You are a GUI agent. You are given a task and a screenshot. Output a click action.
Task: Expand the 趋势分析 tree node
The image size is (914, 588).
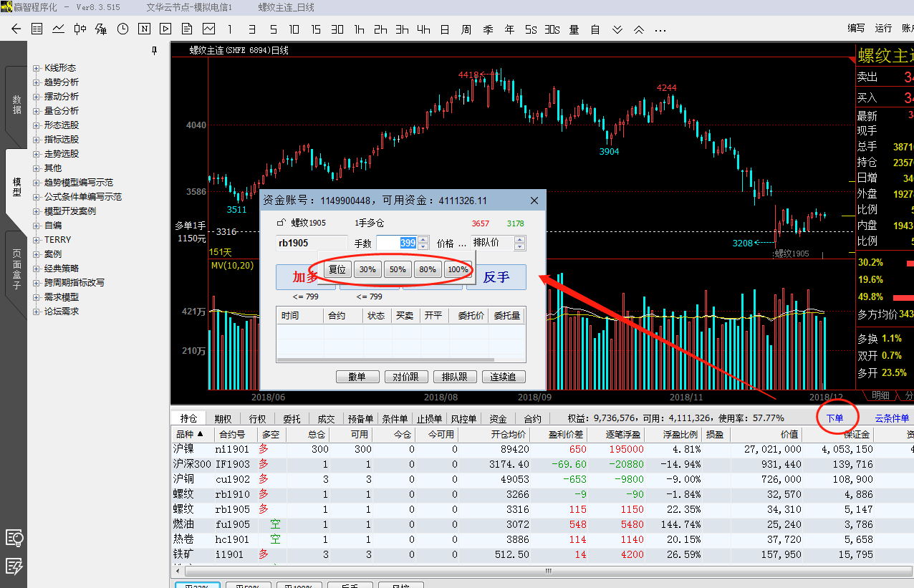click(x=37, y=82)
